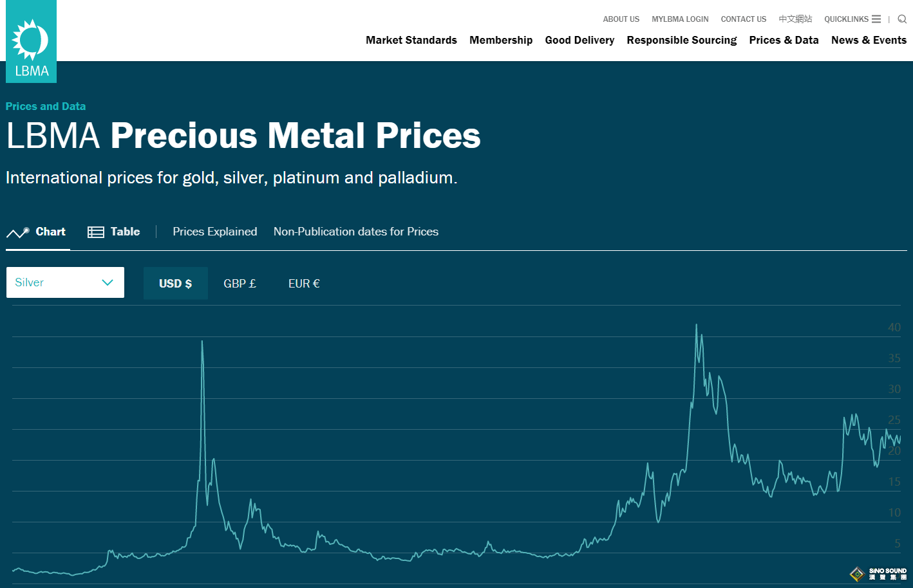The image size is (913, 588).
Task: Click the LBMA Precious Metal Prices heading
Action: 243,136
